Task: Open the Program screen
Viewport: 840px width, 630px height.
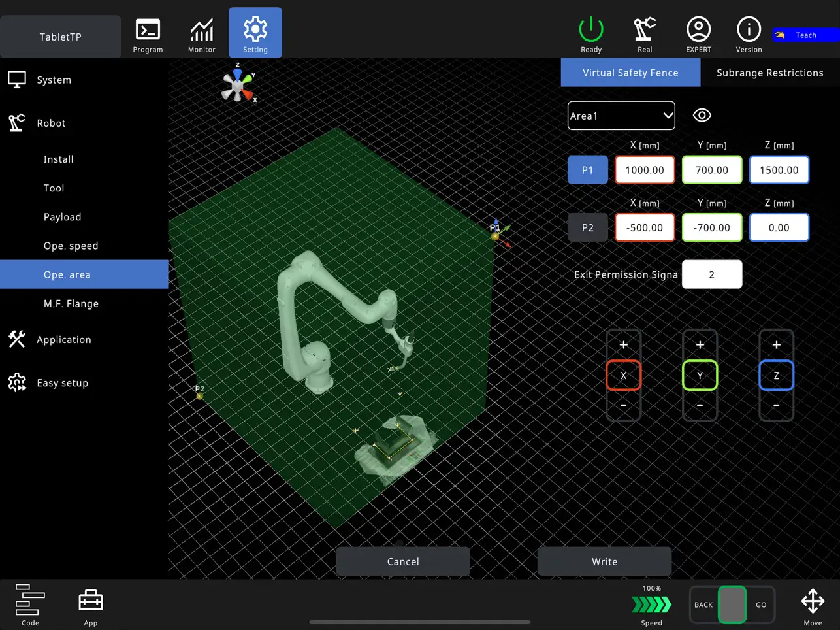Action: 148,35
